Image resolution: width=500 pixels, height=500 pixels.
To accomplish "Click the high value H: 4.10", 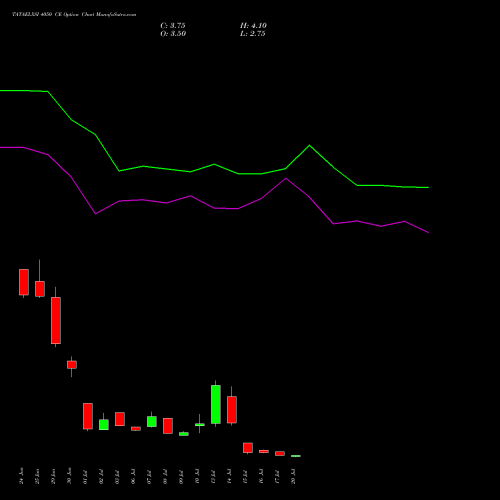I will pos(253,26).
